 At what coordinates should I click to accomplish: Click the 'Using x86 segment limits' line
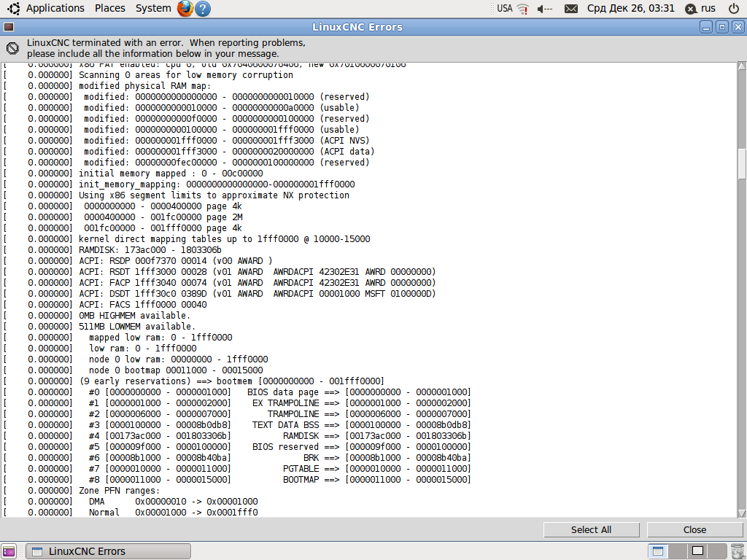(x=214, y=195)
